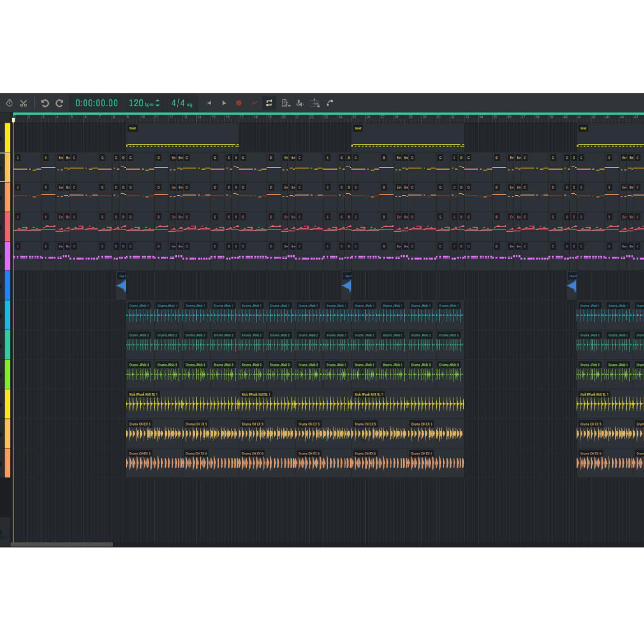Toggle the automation curve button
The width and height of the screenshot is (644, 644).
pyautogui.click(x=253, y=103)
